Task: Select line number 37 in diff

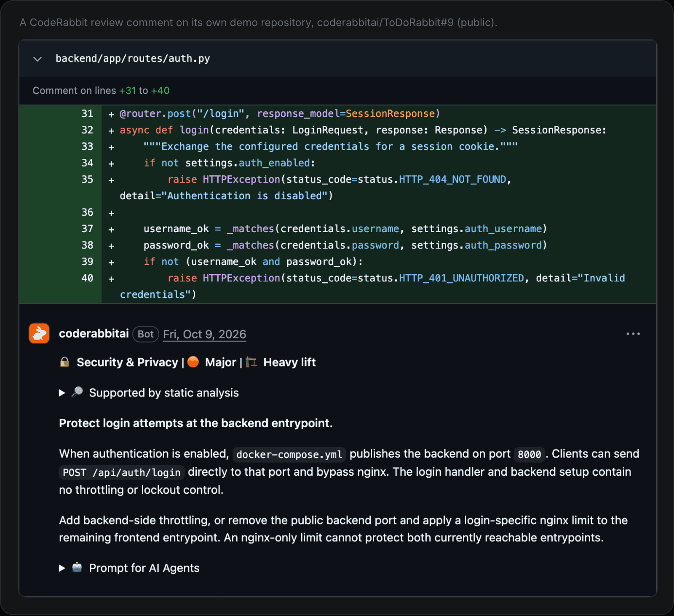Action: 87,228
